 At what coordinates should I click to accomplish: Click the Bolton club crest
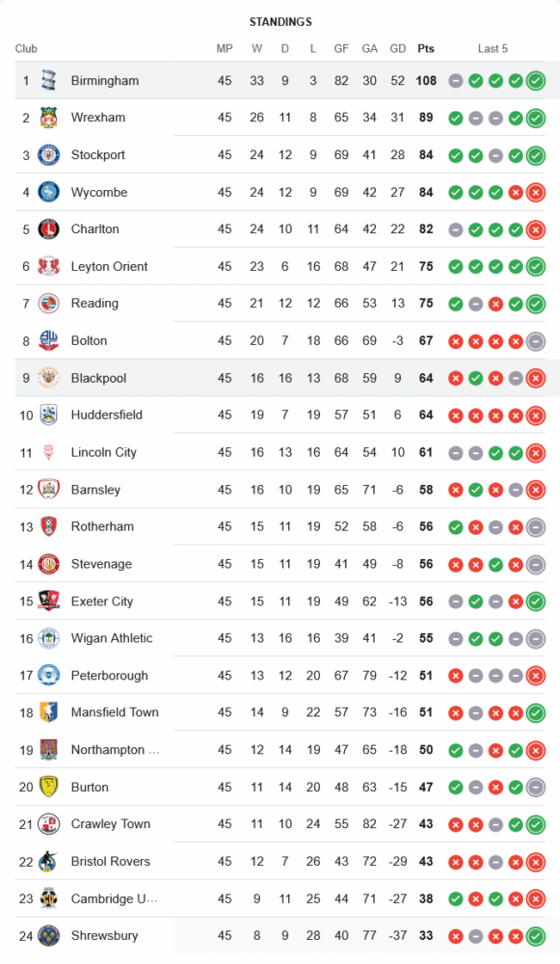[48, 340]
